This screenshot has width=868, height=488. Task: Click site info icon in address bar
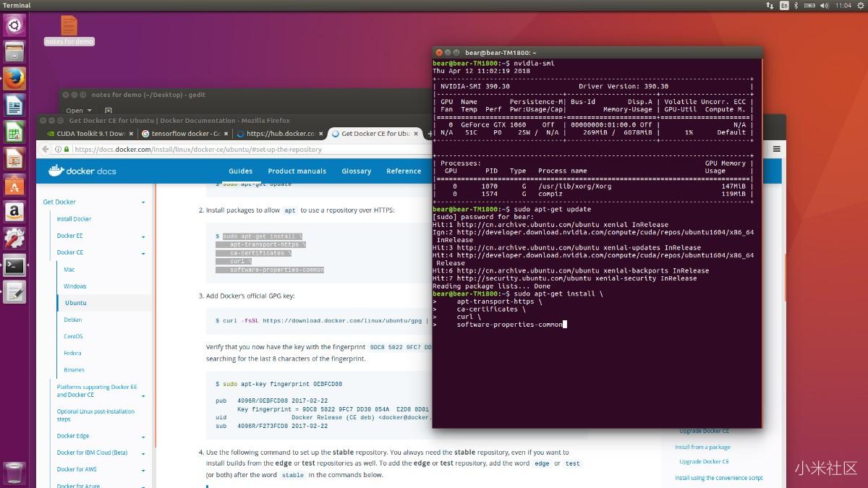coord(59,150)
